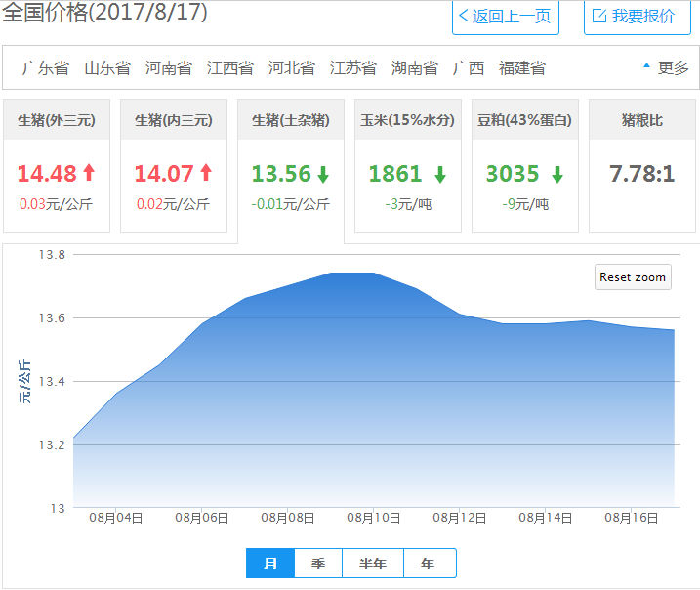Click the red up arrow beside 14.48

(x=89, y=174)
